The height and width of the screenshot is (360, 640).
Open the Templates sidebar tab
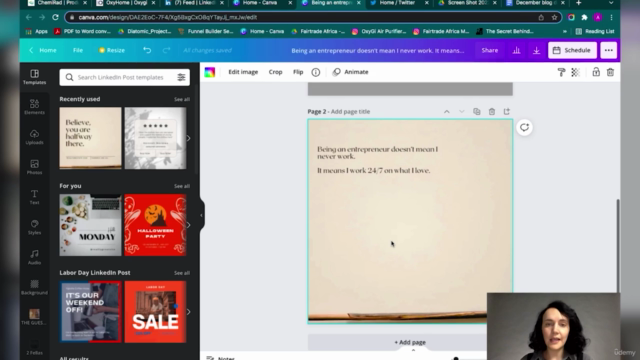[x=34, y=76]
